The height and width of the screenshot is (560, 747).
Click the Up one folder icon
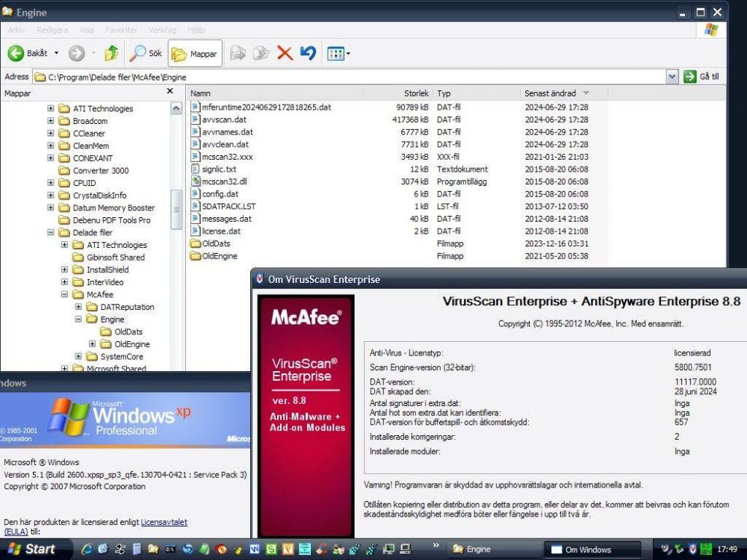(x=111, y=54)
